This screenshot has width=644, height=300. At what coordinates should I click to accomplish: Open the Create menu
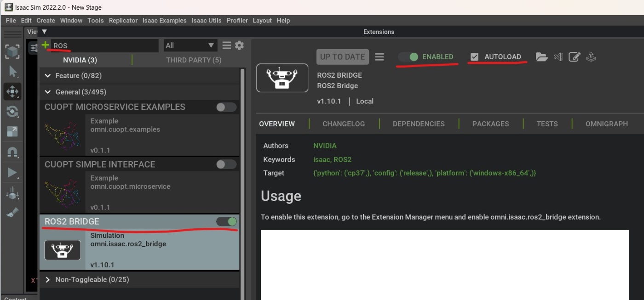(46, 21)
